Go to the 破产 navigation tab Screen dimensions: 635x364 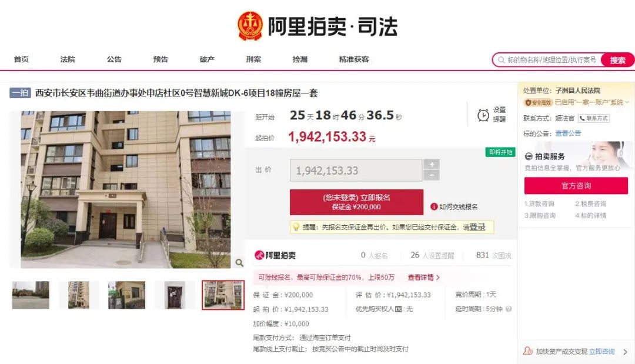pyautogui.click(x=207, y=59)
